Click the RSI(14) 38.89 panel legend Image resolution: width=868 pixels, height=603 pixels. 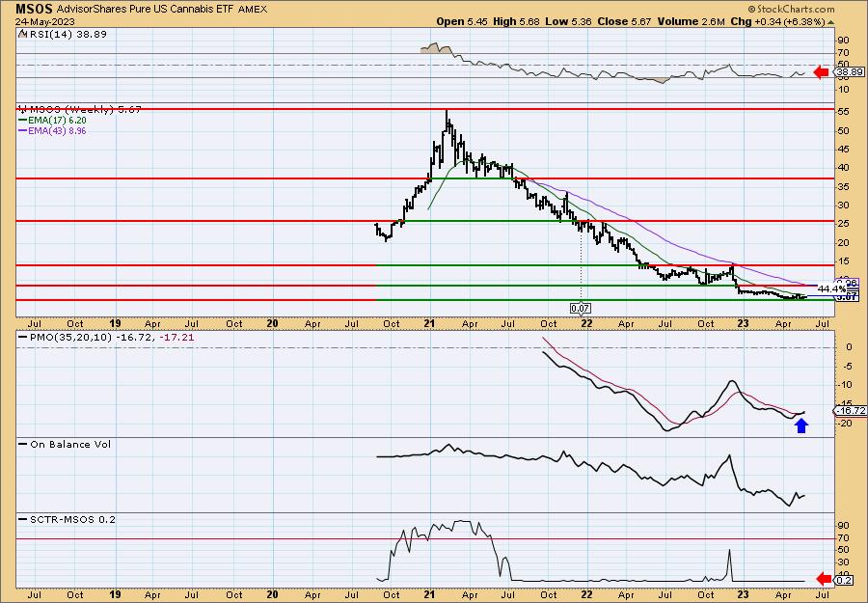[67, 34]
